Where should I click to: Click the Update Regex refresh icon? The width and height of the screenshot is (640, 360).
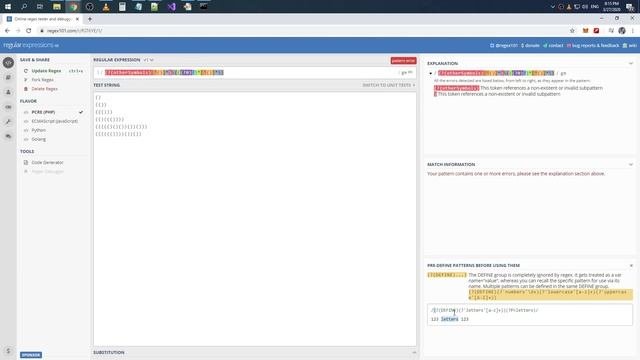point(26,71)
